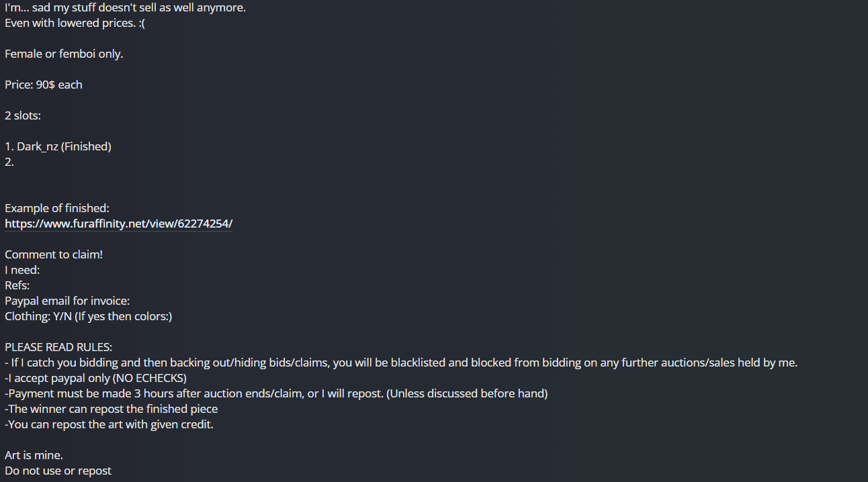Click the "Art is mine." line
Screen dimensions: 868x482
(34, 455)
